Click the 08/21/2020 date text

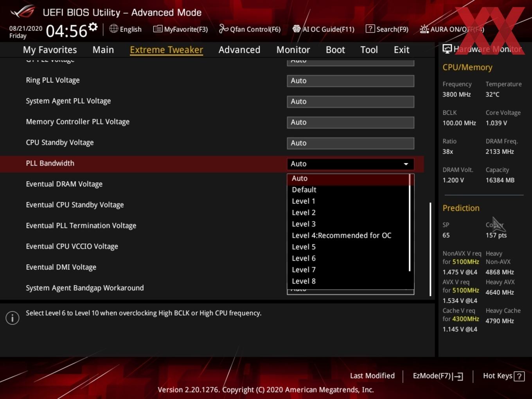coord(26,29)
